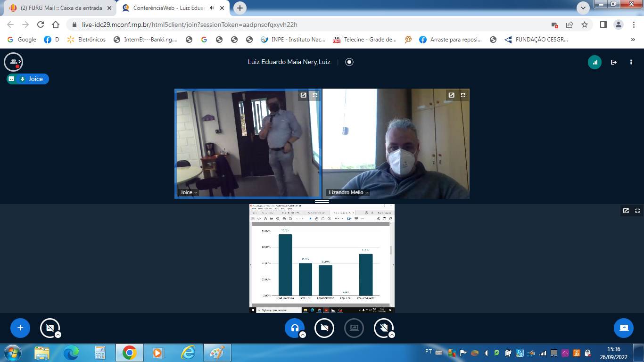Click the recording indicator button
This screenshot has width=644, height=362.
[x=349, y=62]
